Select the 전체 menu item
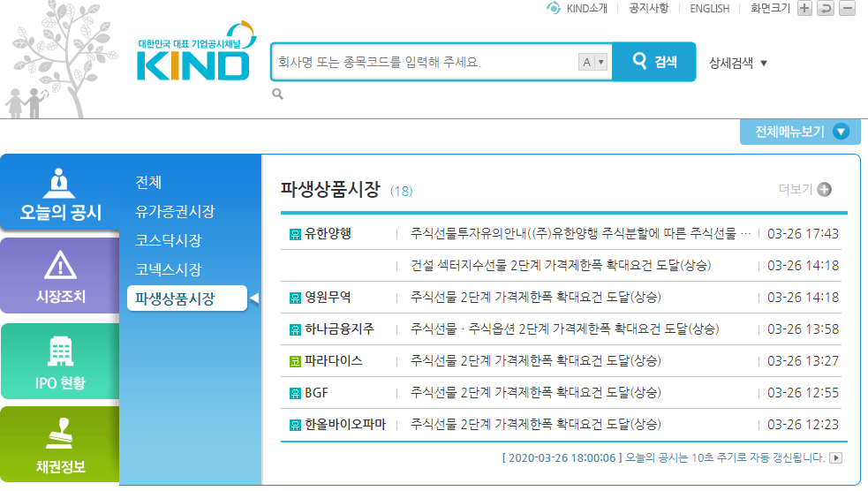Image resolution: width=868 pixels, height=491 pixels. coord(148,182)
